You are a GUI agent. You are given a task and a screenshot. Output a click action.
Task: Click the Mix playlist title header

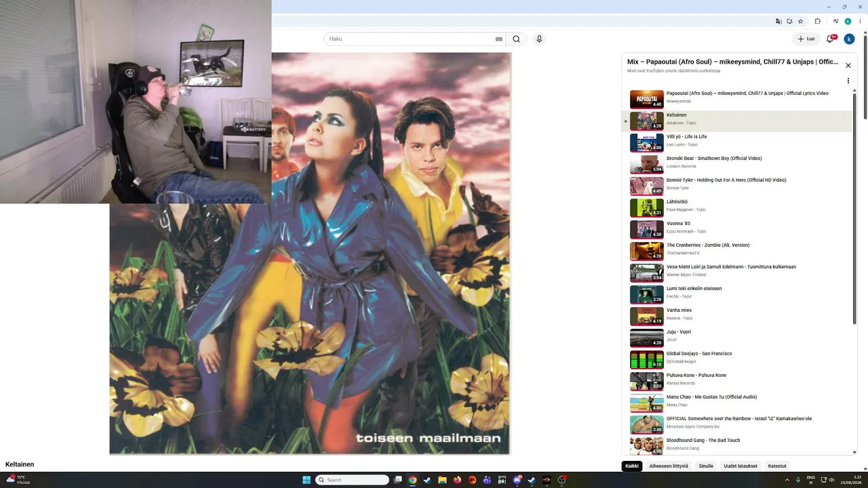(x=732, y=62)
